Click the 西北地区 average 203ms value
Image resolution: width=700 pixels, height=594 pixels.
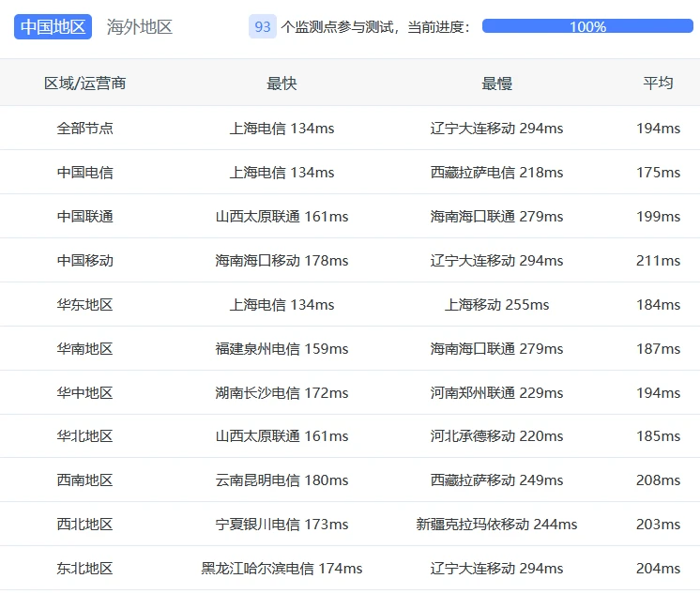tap(658, 525)
